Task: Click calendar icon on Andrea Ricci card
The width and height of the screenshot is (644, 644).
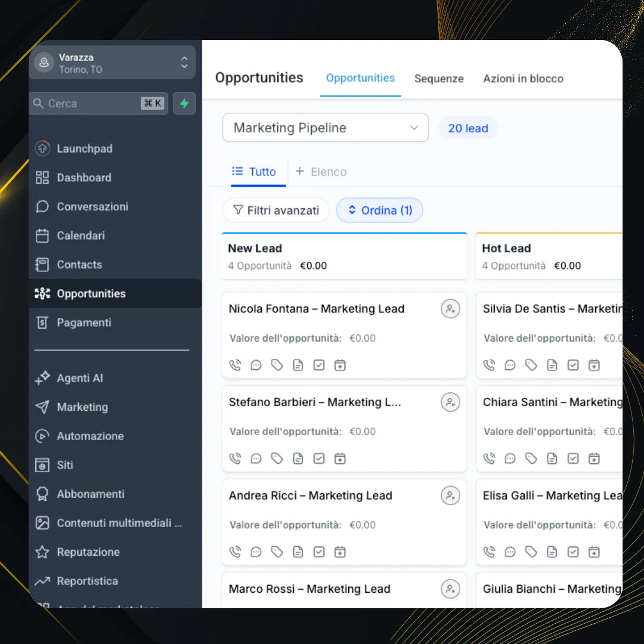Action: pos(340,552)
